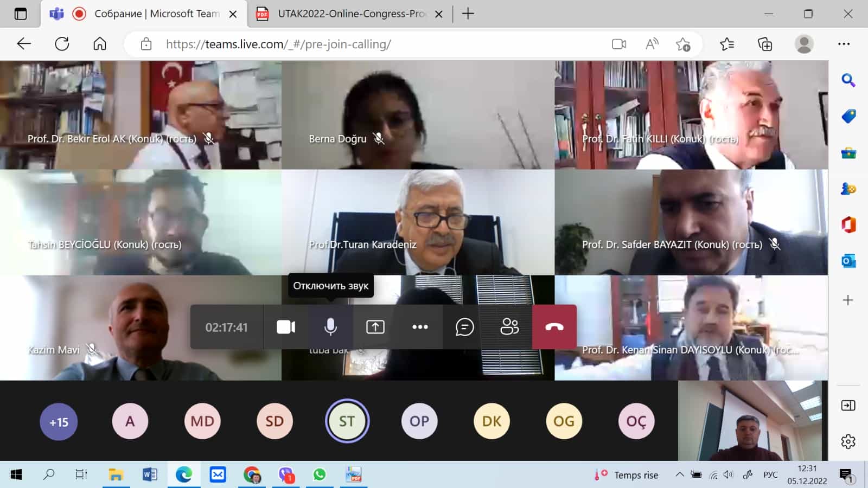Expand the +15 additional participants bubble

pyautogui.click(x=59, y=422)
